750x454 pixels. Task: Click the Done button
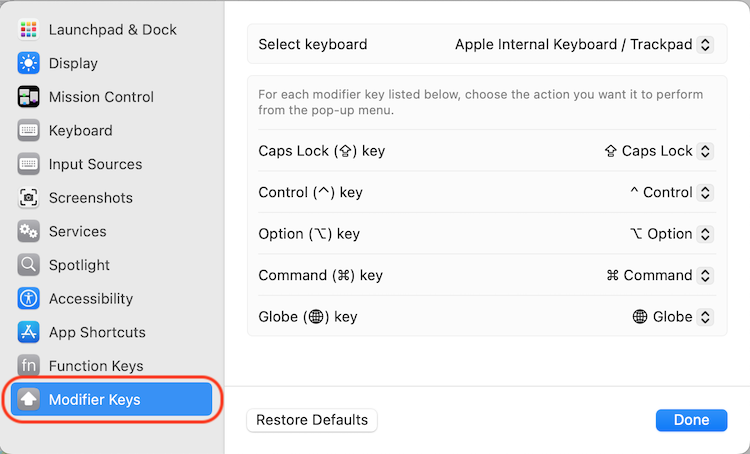click(x=691, y=420)
